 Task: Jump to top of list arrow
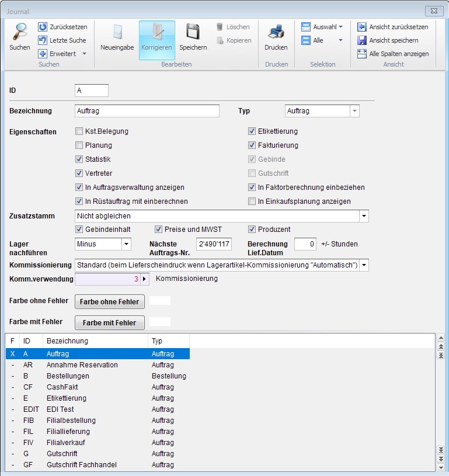point(441,355)
